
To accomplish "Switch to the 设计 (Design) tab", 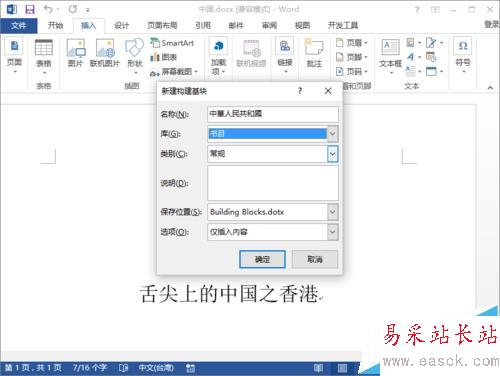I will pos(121,25).
